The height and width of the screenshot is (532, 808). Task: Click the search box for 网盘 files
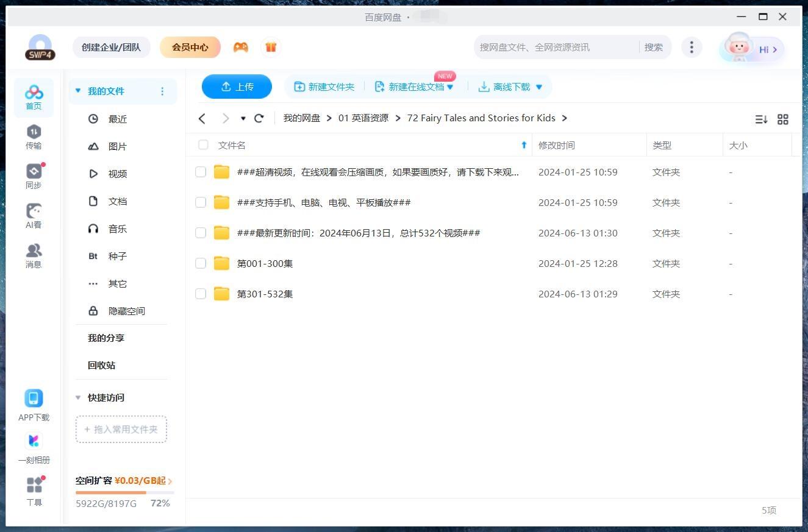coord(555,47)
